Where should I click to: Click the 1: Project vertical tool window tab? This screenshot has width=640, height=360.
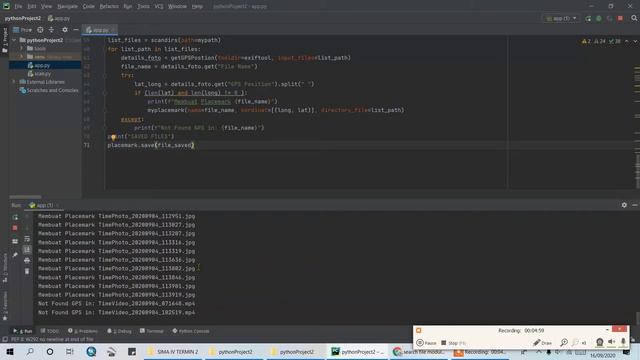5,40
